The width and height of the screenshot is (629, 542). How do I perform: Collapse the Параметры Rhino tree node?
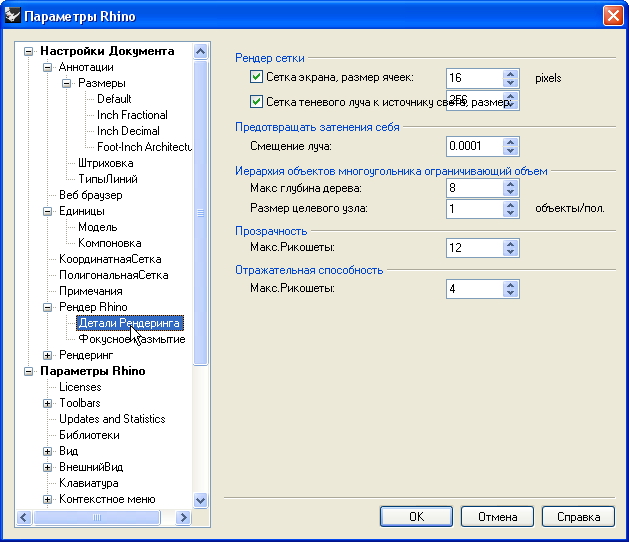[28, 371]
